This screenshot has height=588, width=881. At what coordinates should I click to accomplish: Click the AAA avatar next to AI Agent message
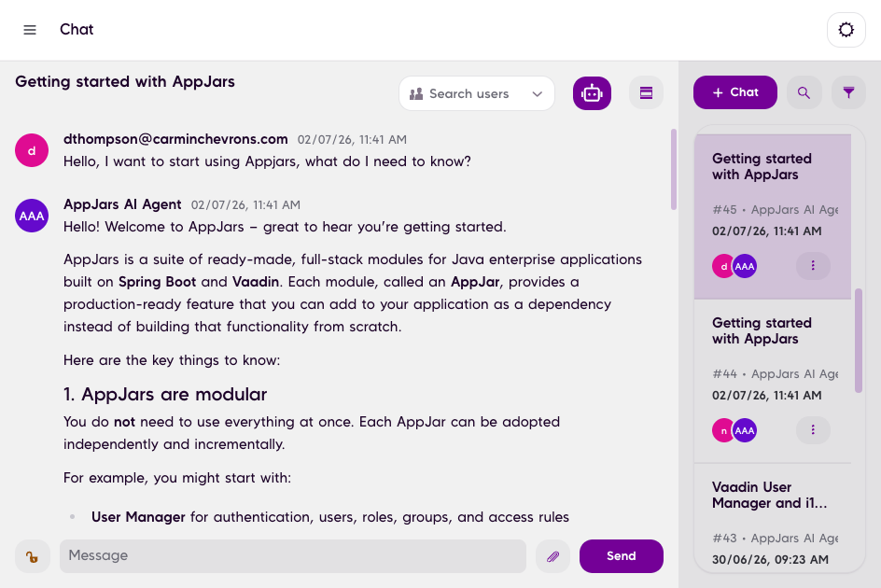[32, 216]
